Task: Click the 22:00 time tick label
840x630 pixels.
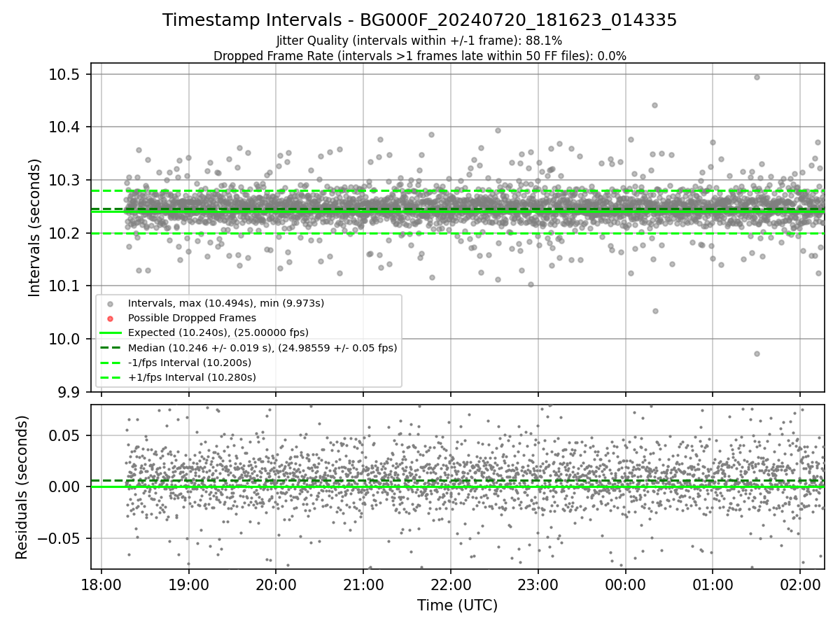Action: point(451,584)
